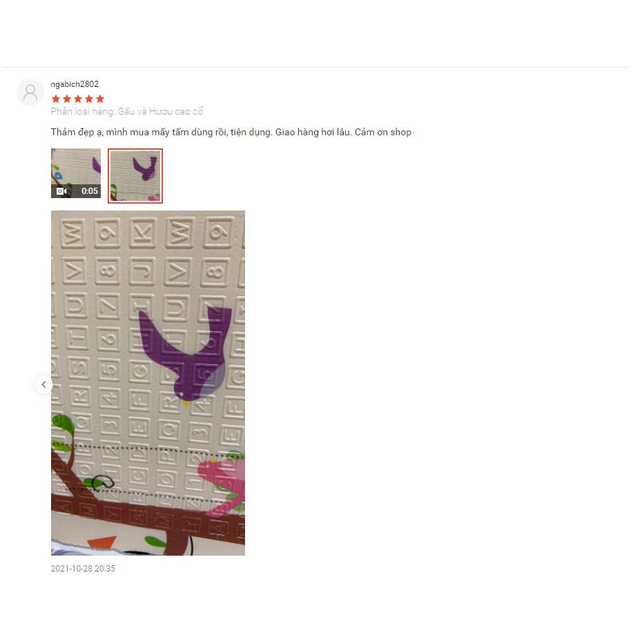Click embossed letter K tile in photo
The width and height of the screenshot is (644, 644).
pos(142,233)
